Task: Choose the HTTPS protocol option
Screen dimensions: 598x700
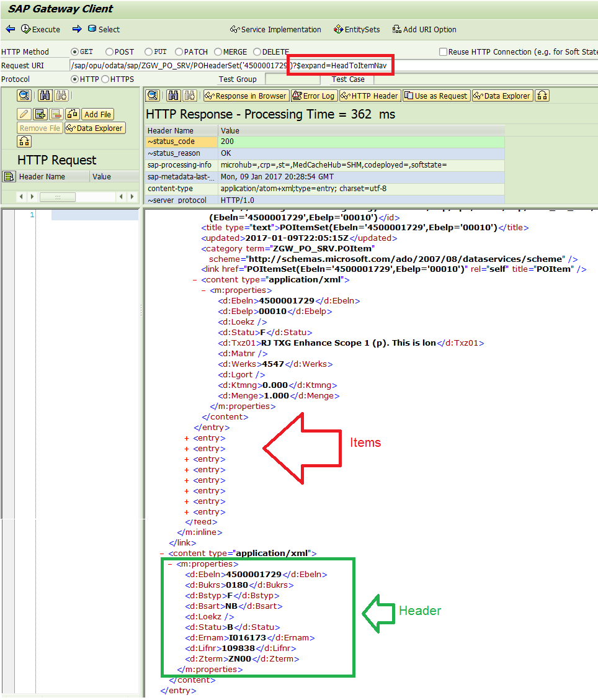Action: point(105,79)
